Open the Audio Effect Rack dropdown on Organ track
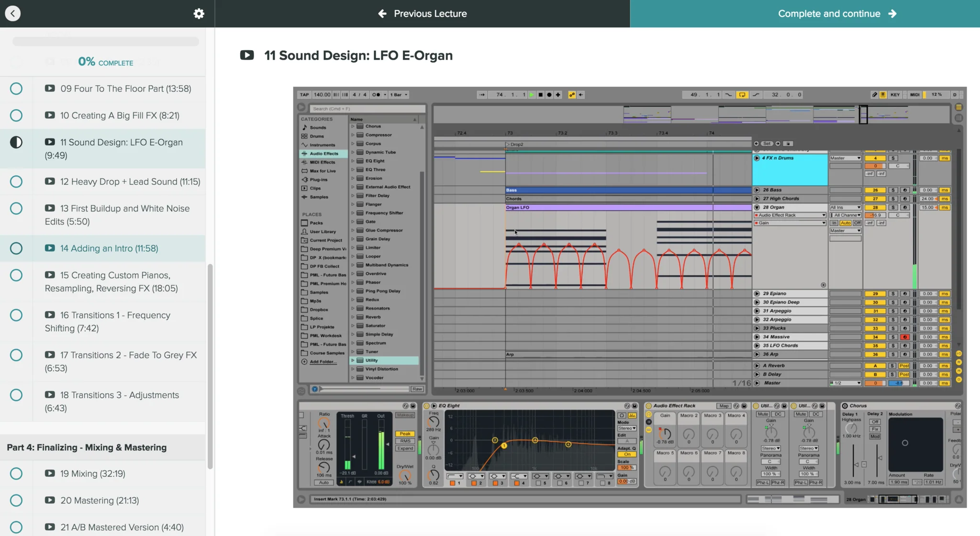Image resolution: width=980 pixels, height=536 pixels. coord(790,215)
